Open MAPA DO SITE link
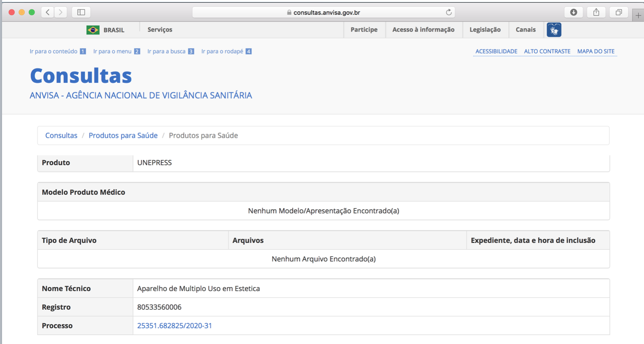Image resolution: width=644 pixels, height=344 pixels. point(596,51)
